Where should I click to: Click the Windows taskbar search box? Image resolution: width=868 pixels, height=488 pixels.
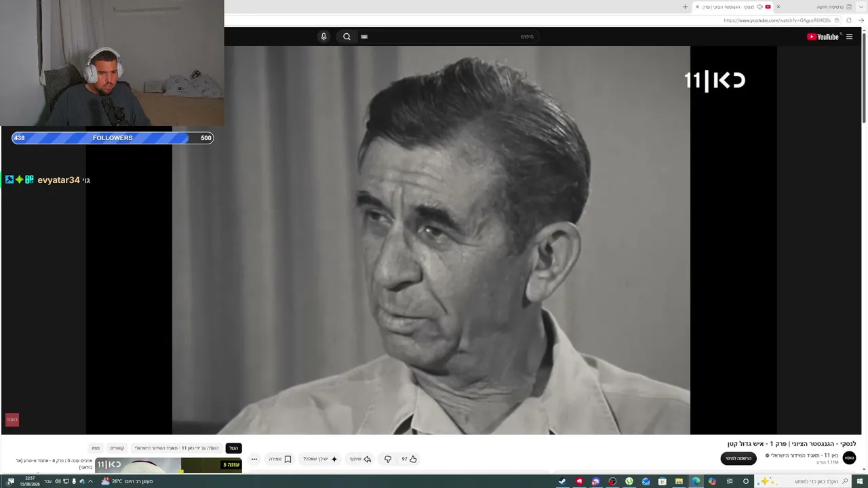[803, 481]
